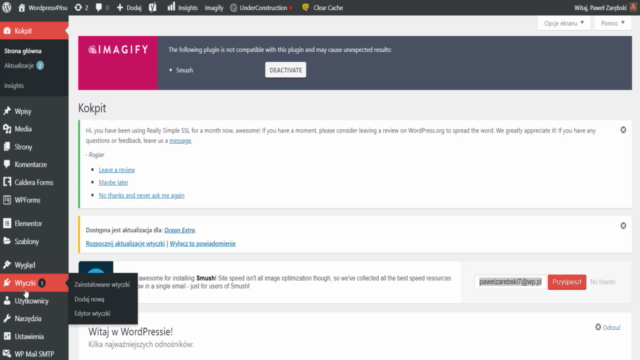Focus the Smush email input field
640x360 pixels.
[x=510, y=282]
